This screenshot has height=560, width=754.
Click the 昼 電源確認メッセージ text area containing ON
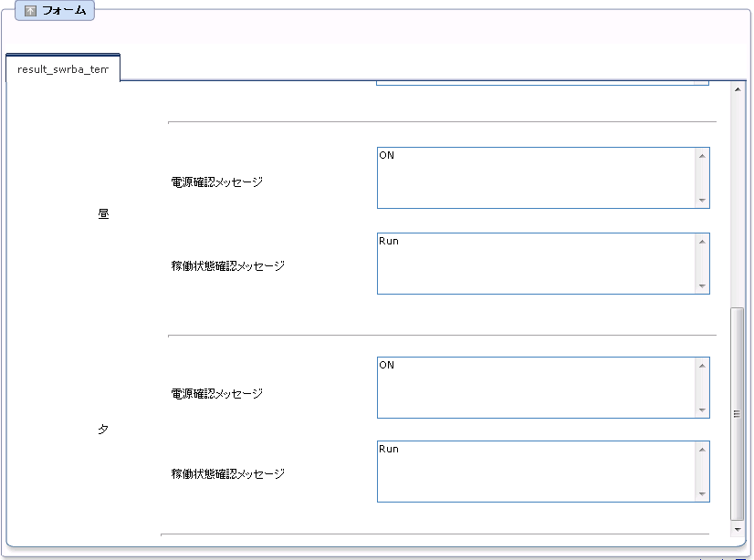543,178
